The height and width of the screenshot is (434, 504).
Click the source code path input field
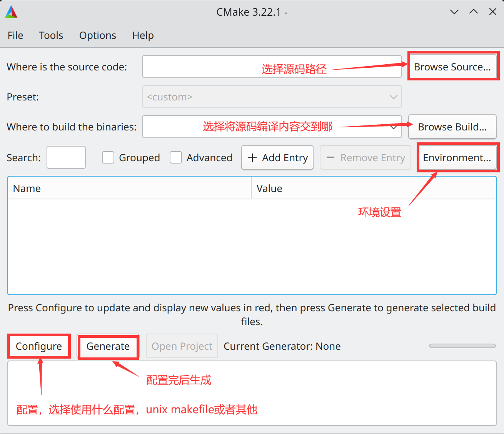272,67
